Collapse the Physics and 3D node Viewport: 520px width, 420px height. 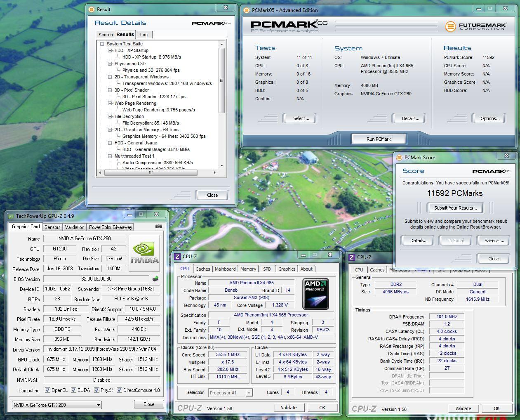110,64
